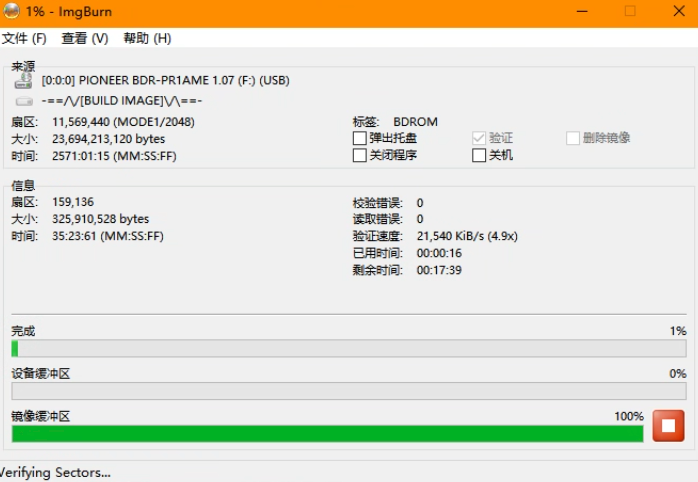Open the 文件 (F) menu

point(25,38)
